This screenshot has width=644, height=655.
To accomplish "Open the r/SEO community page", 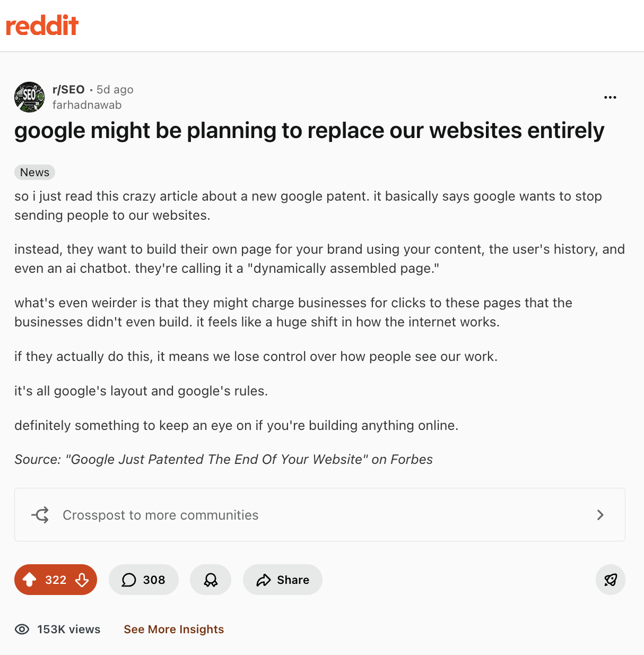I will tap(68, 89).
